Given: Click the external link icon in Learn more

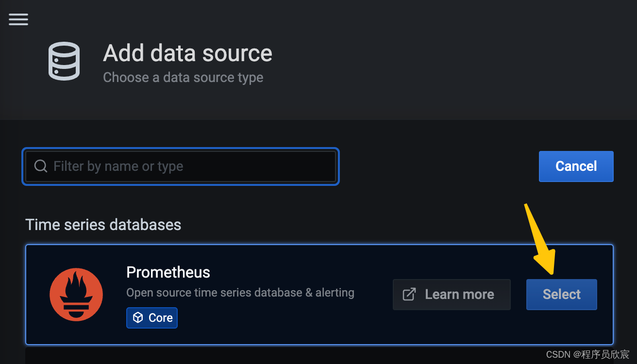Looking at the screenshot, I should click(x=409, y=295).
